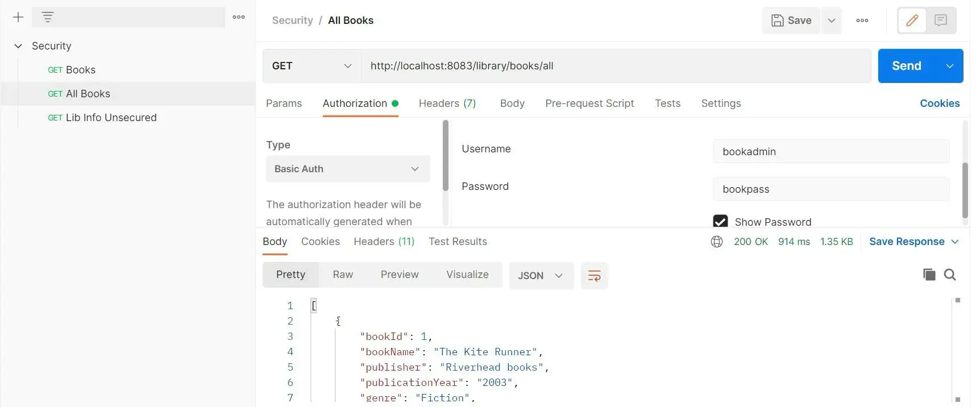Select the response Body tab
This screenshot has width=980, height=407.
pyautogui.click(x=275, y=242)
